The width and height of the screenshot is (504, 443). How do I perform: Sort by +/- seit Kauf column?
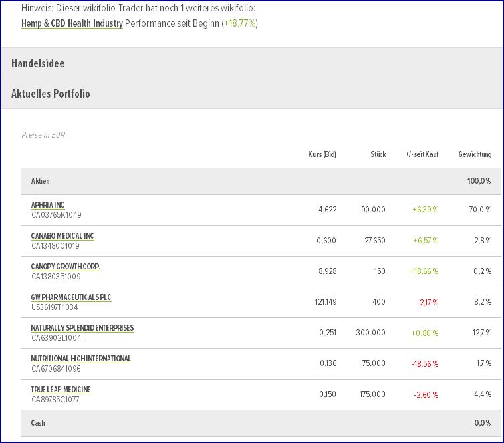[x=422, y=154]
